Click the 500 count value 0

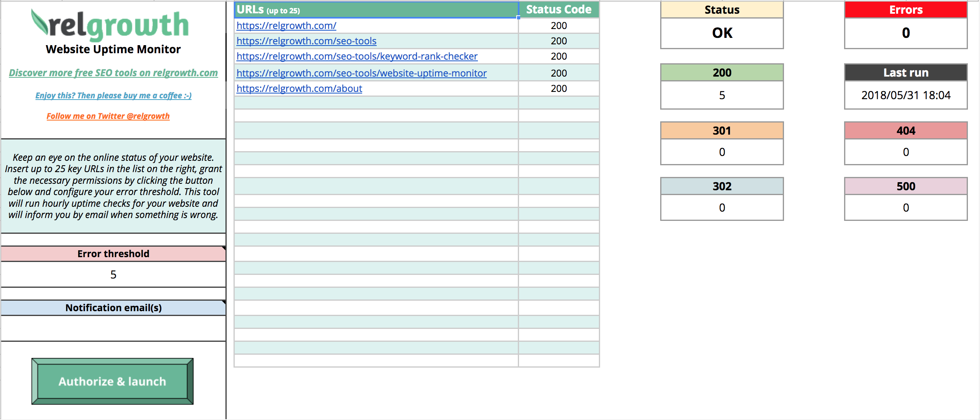pos(906,208)
